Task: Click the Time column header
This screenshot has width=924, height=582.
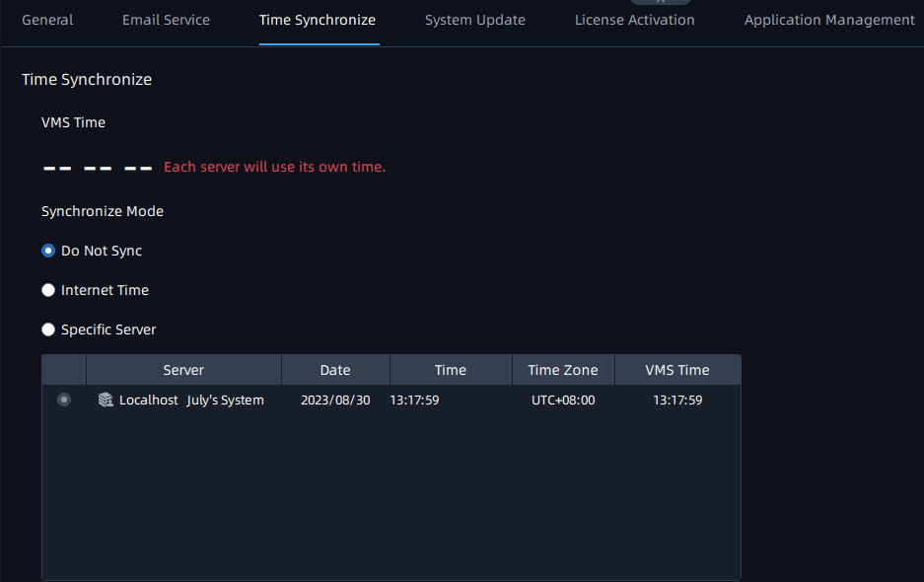Action: pyautogui.click(x=451, y=370)
